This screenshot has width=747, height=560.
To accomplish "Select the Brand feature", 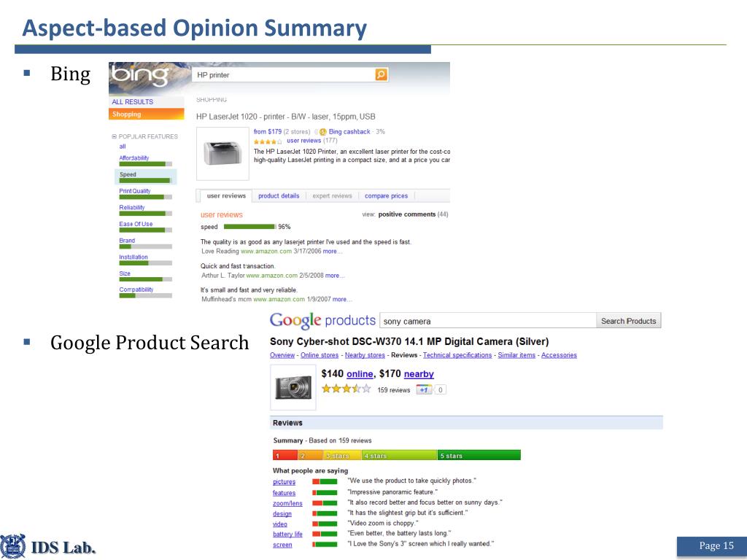I will (x=127, y=241).
